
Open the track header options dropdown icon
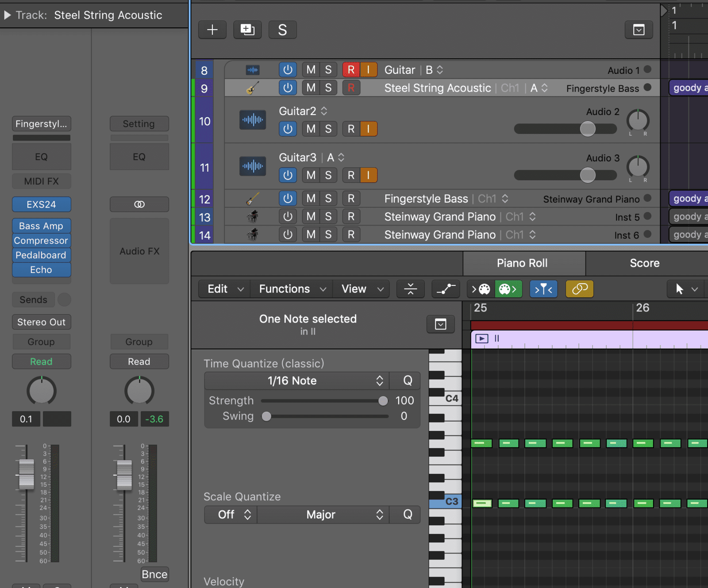click(x=639, y=30)
